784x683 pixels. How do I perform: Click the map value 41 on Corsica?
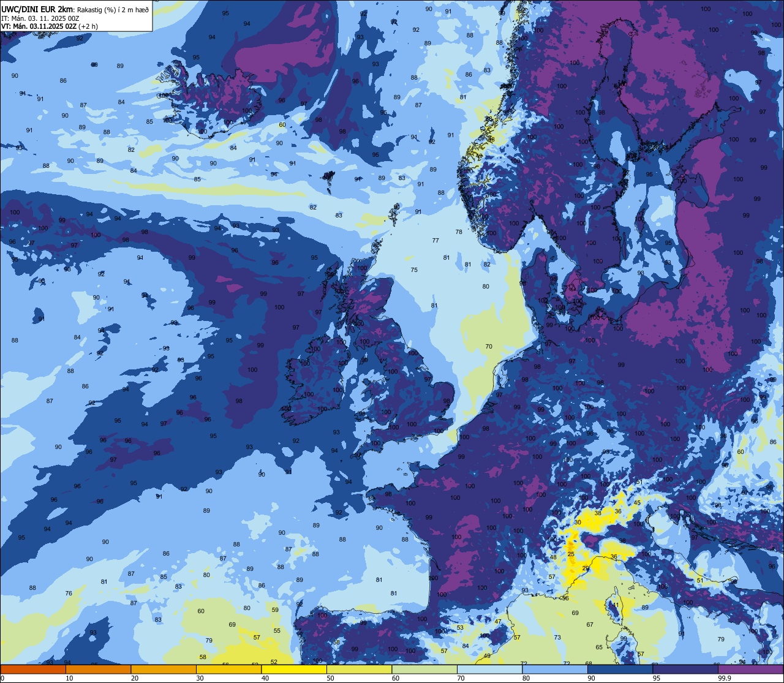616,605
